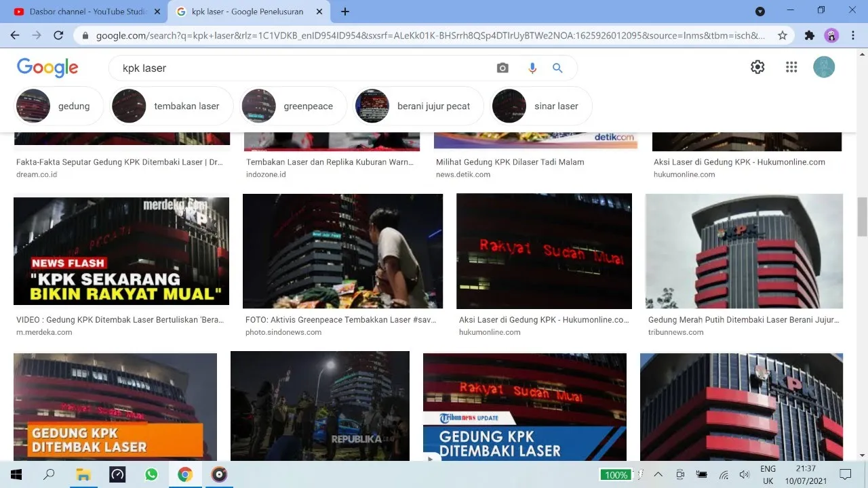Switch ENG UK input language
The image size is (868, 488).
pyautogui.click(x=768, y=474)
